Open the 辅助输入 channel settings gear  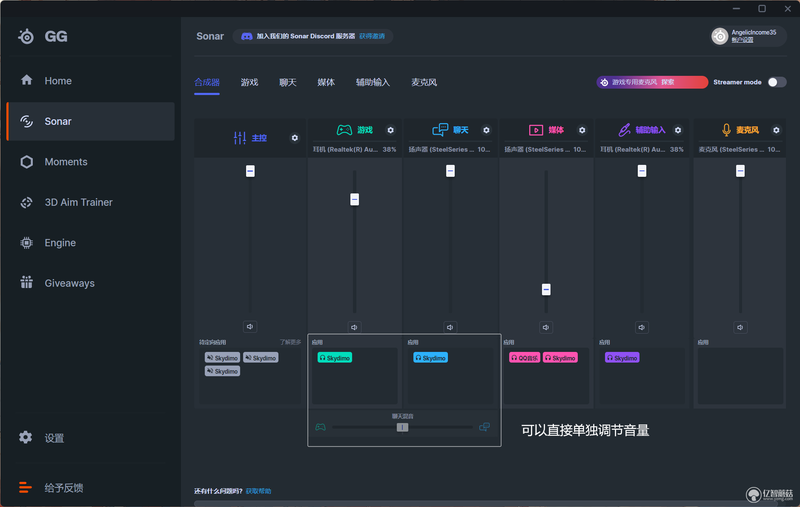[678, 130]
